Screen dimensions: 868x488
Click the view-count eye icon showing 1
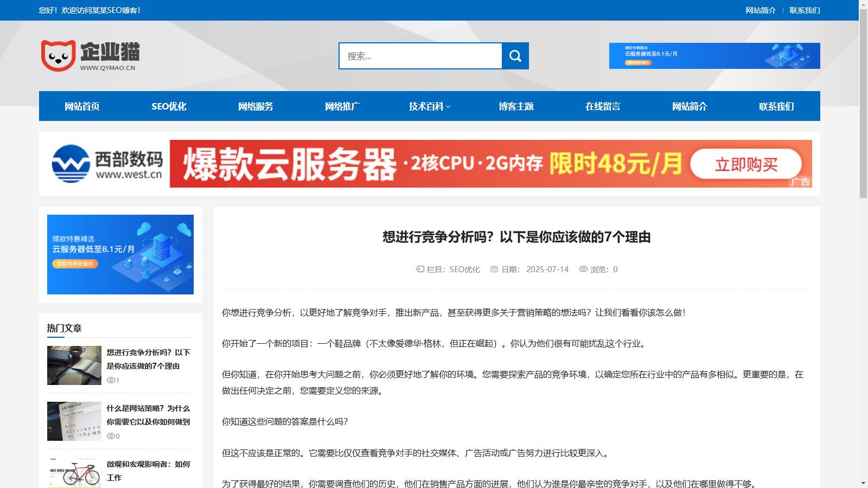pyautogui.click(x=111, y=380)
